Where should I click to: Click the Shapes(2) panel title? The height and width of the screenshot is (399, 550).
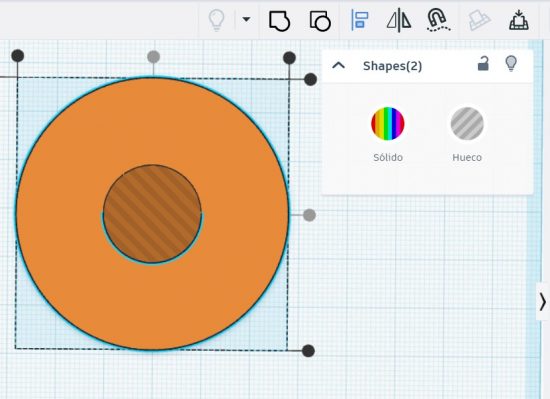[393, 66]
